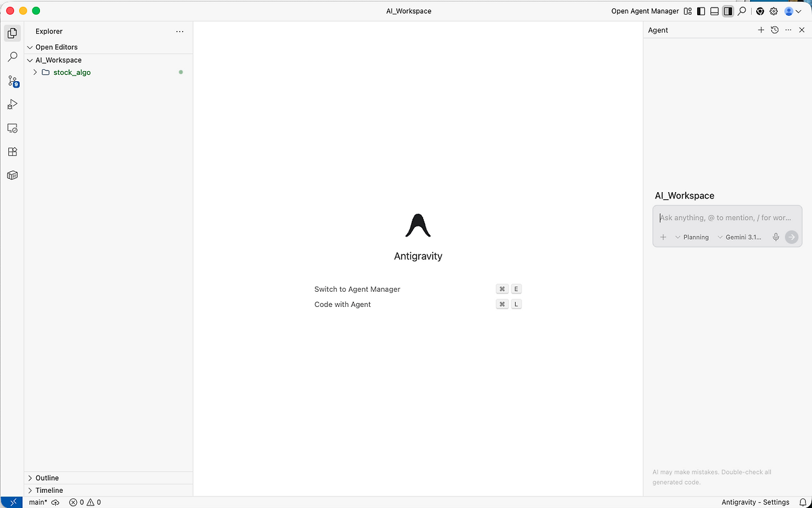Open the Search view in activity bar
The image size is (812, 508).
point(12,57)
